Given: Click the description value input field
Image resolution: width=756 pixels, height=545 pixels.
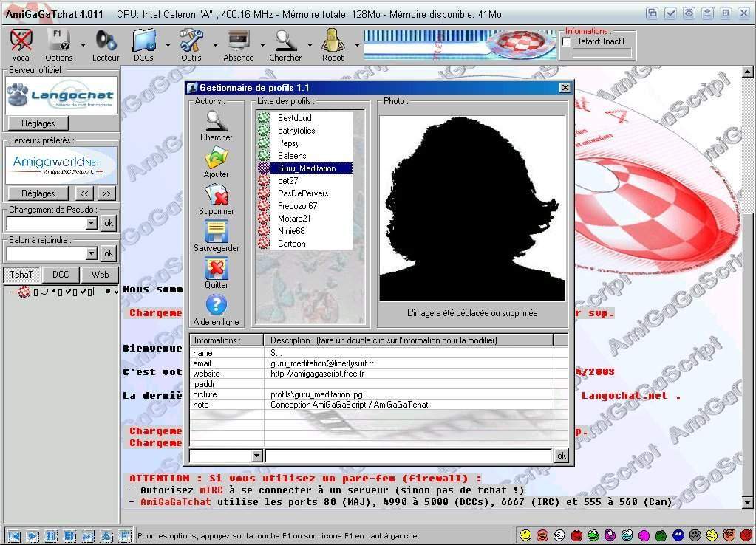Looking at the screenshot, I should (x=409, y=456).
